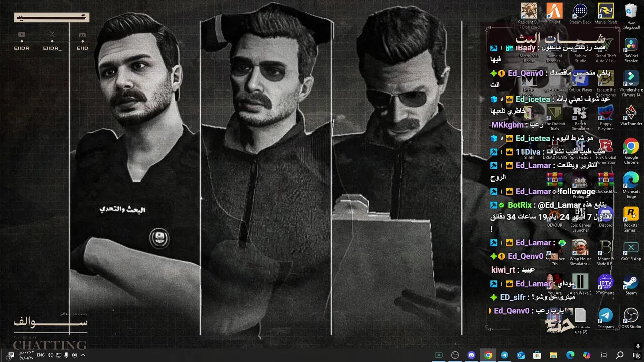Screen dimensions: 644x362
Task: Click the Roblox Player desktop icon
Action: tap(580, 81)
